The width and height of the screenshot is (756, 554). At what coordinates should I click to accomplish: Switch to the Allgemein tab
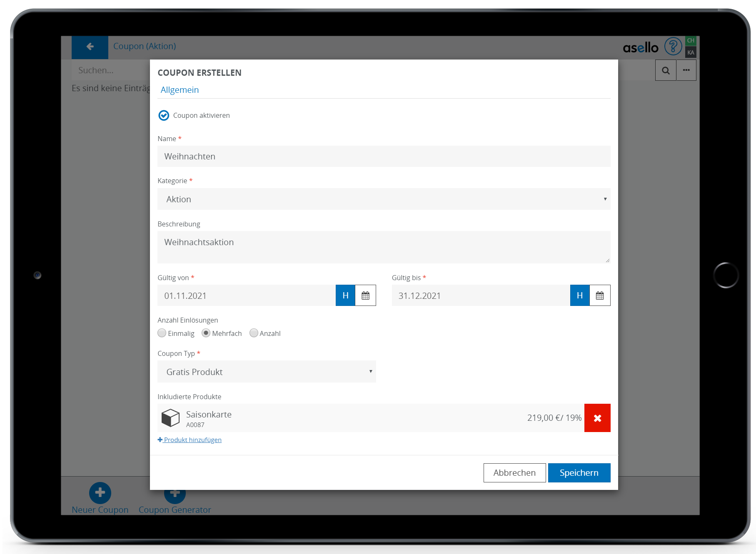point(180,90)
